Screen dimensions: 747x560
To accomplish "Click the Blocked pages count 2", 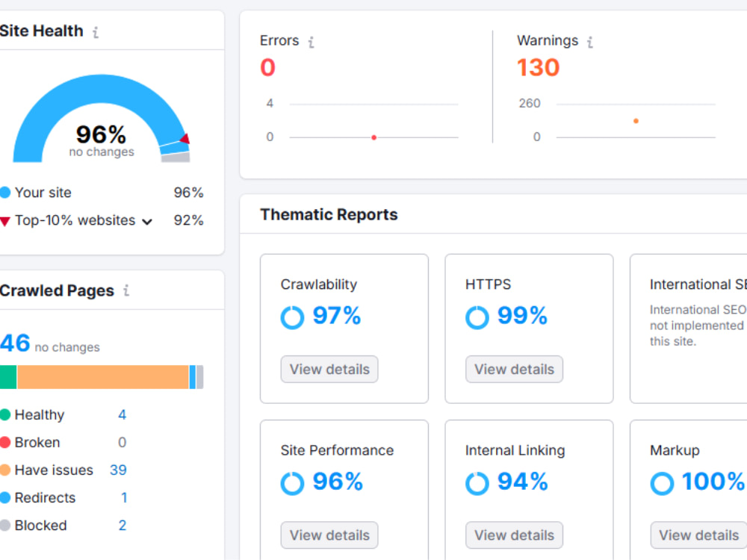I will [122, 525].
